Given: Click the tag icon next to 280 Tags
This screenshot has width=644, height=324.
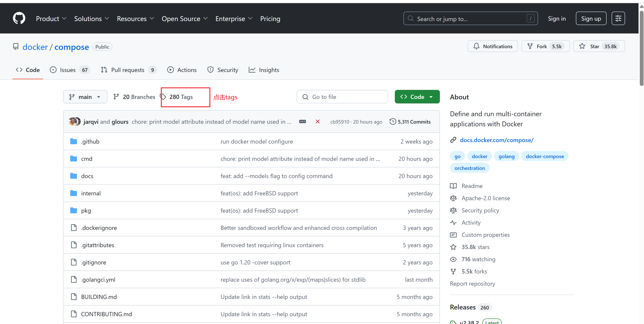Looking at the screenshot, I should (x=163, y=97).
